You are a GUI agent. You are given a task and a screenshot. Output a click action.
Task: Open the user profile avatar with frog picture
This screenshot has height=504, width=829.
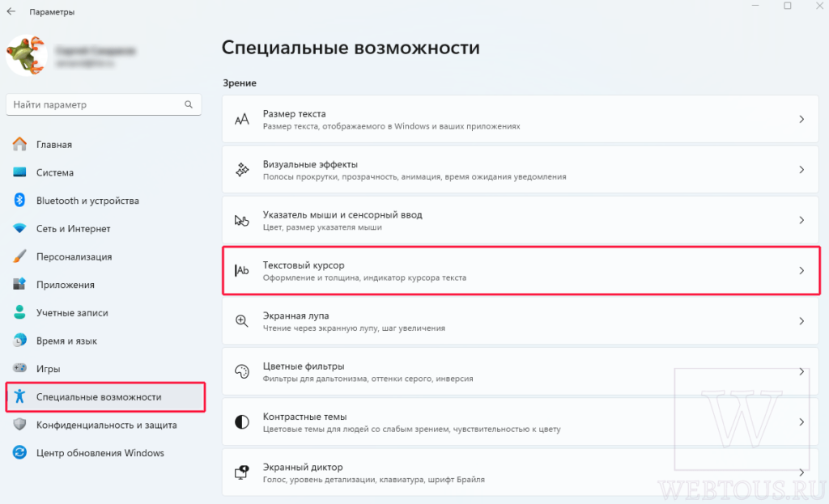click(27, 56)
